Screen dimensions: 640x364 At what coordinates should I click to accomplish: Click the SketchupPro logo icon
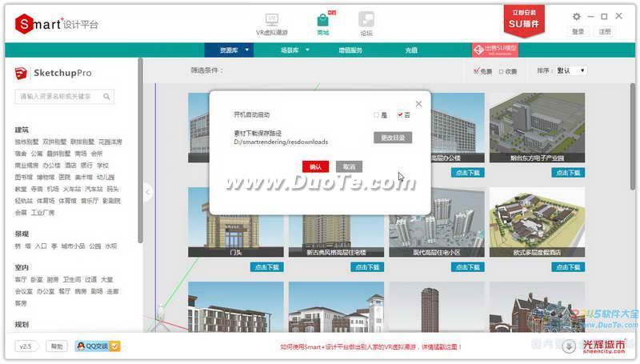(x=21, y=73)
